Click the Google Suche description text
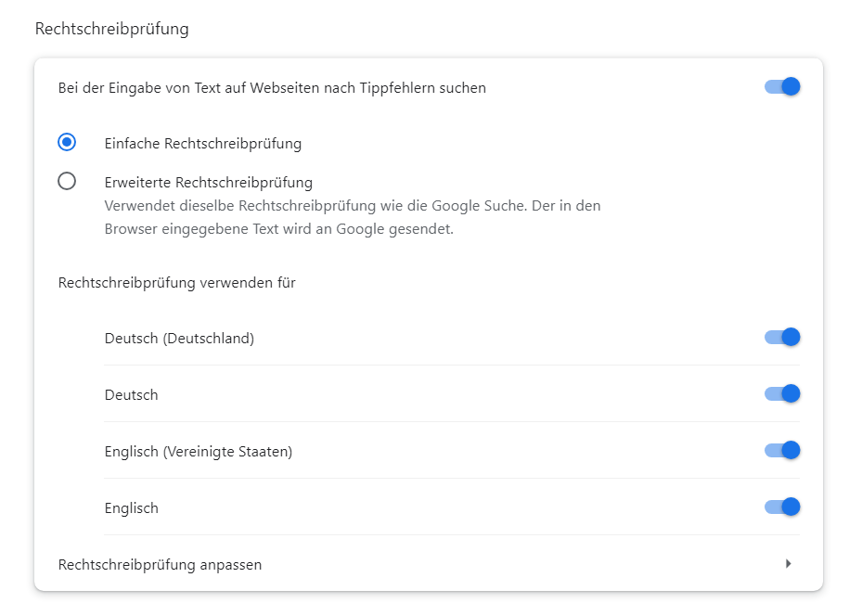The height and width of the screenshot is (616, 862). click(x=353, y=206)
